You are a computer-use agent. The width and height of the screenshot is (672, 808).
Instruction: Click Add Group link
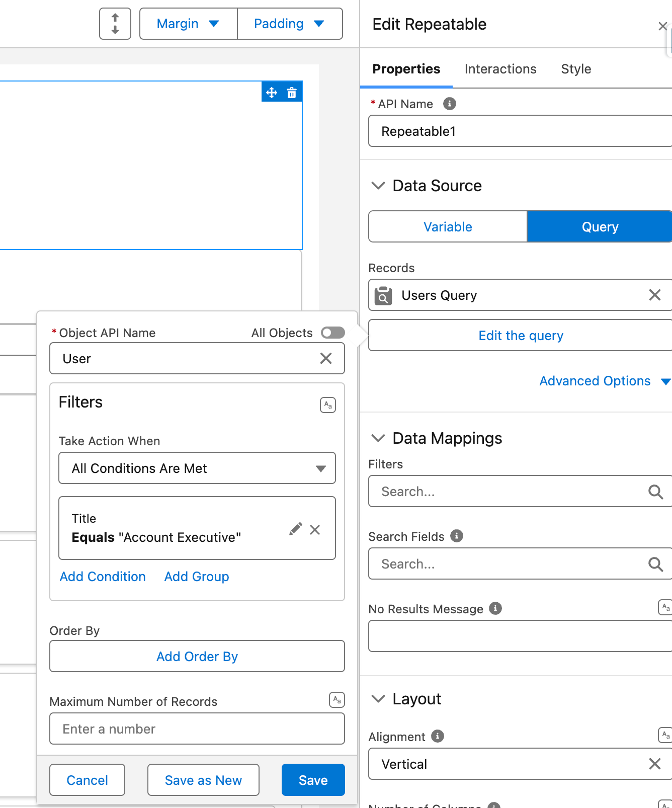(x=197, y=577)
